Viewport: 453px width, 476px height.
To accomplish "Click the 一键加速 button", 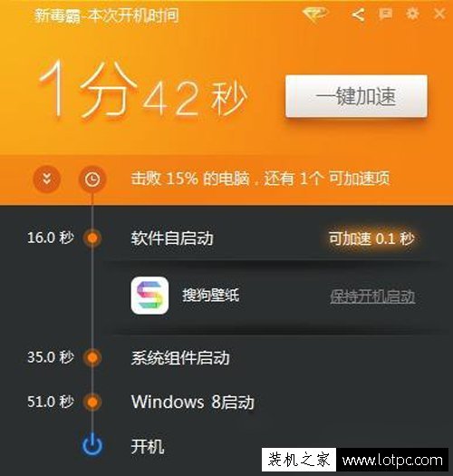I will tap(356, 96).
